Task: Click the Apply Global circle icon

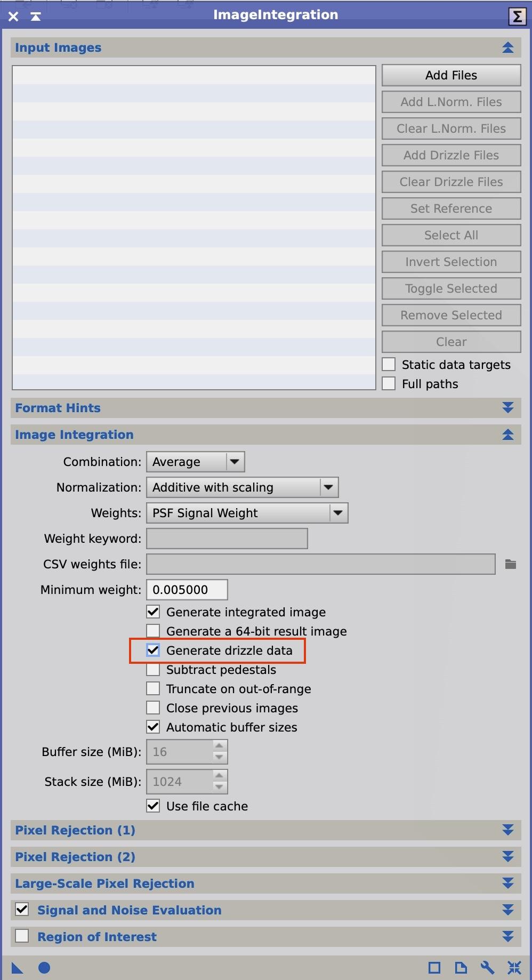Action: [44, 968]
